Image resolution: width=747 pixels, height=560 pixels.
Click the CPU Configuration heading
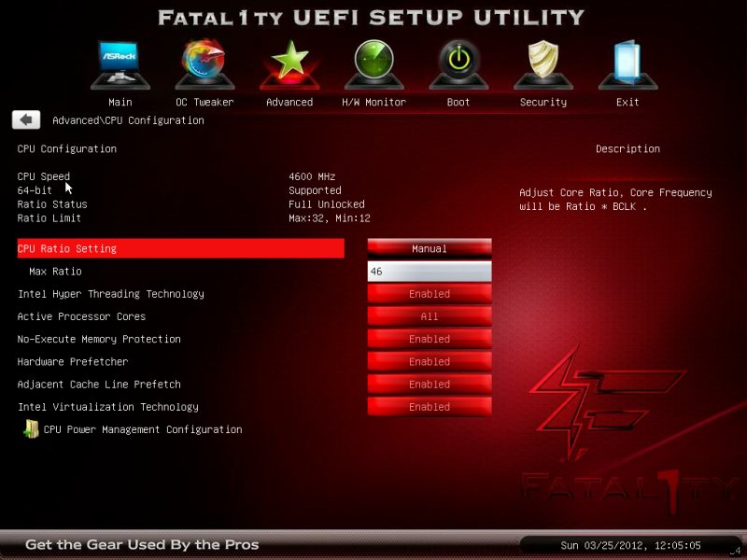66,149
